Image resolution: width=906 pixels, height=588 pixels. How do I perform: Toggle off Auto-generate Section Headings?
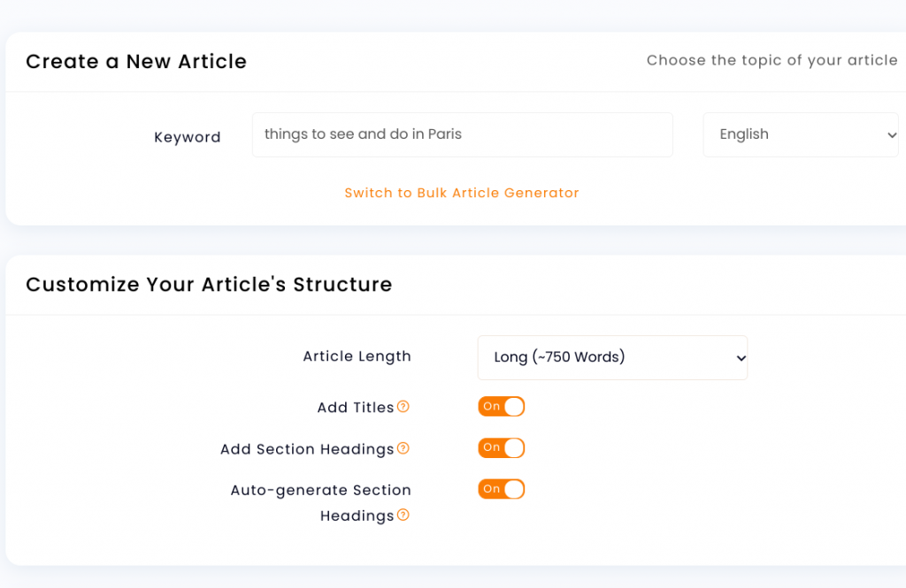coord(501,489)
